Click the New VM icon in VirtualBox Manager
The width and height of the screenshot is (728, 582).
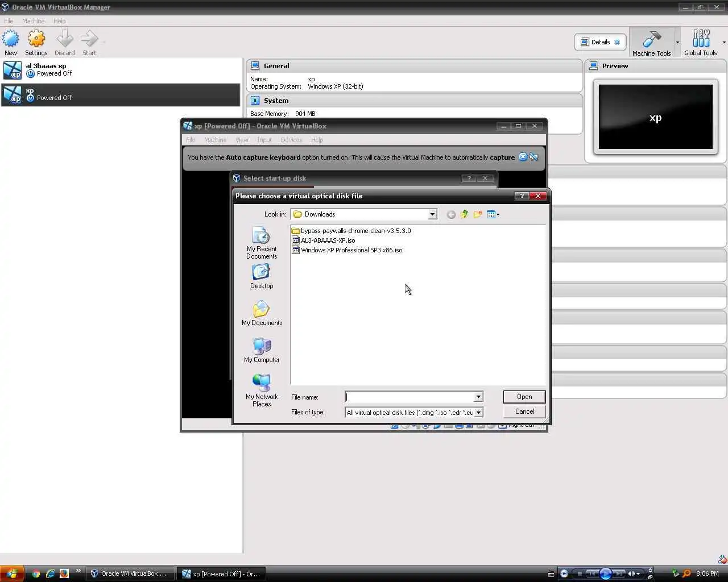point(11,39)
